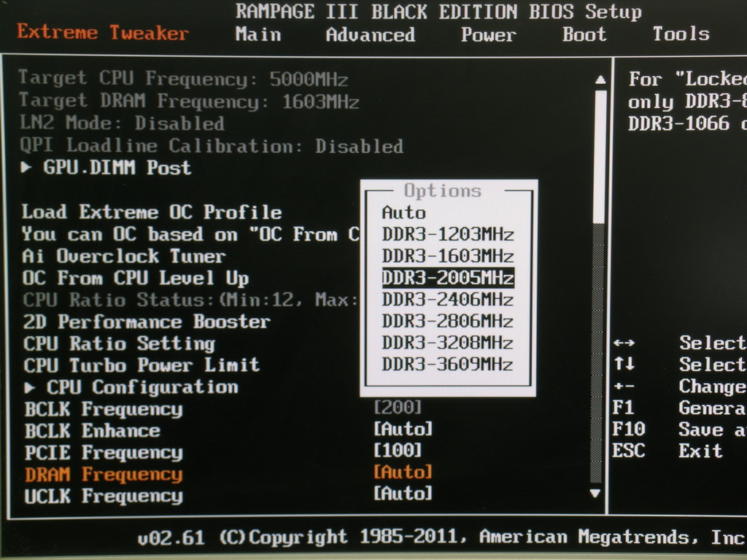Click LN2 Mode: Disabled text
Image resolution: width=747 pixels, height=560 pixels.
[122, 122]
